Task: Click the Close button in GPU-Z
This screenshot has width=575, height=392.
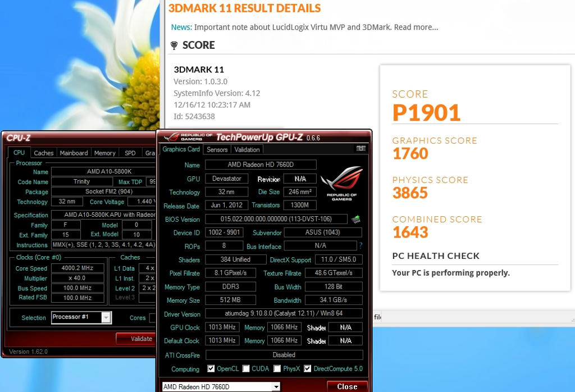Action: (x=347, y=386)
